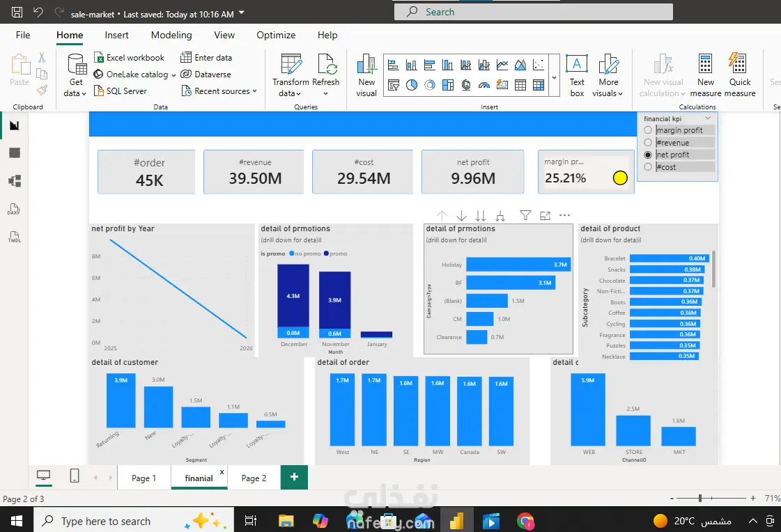Go to next level in hierarchy icon
The height and width of the screenshot is (532, 781).
481,215
